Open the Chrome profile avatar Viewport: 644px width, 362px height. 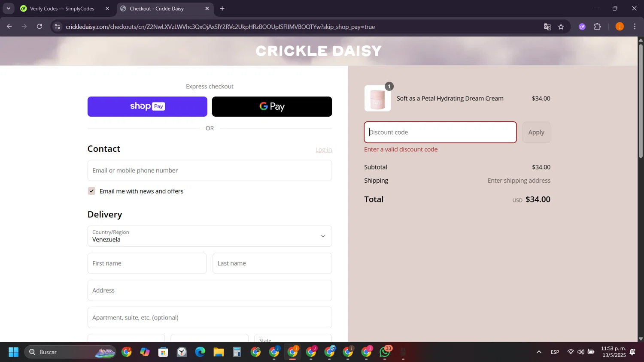(x=619, y=27)
